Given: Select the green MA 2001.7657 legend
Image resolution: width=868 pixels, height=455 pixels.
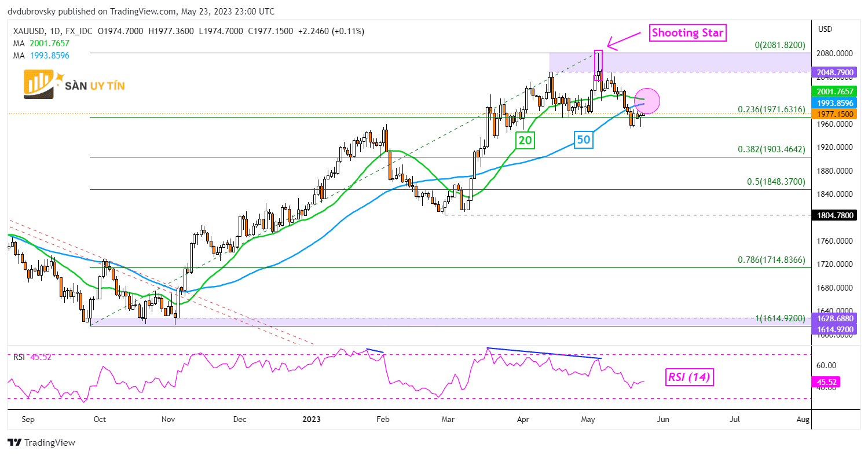Looking at the screenshot, I should 41,42.
